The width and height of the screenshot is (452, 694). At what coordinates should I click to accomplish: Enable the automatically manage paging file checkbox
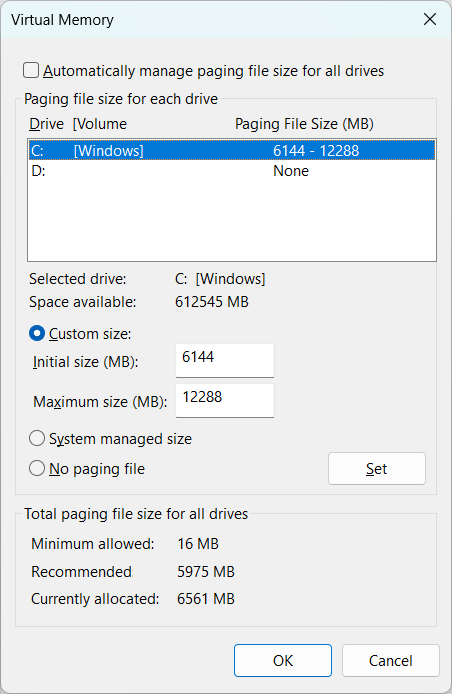(31, 71)
